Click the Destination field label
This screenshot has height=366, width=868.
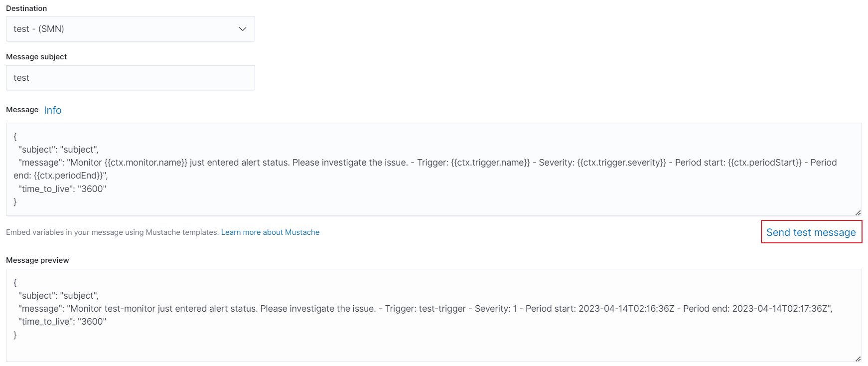pyautogui.click(x=26, y=8)
